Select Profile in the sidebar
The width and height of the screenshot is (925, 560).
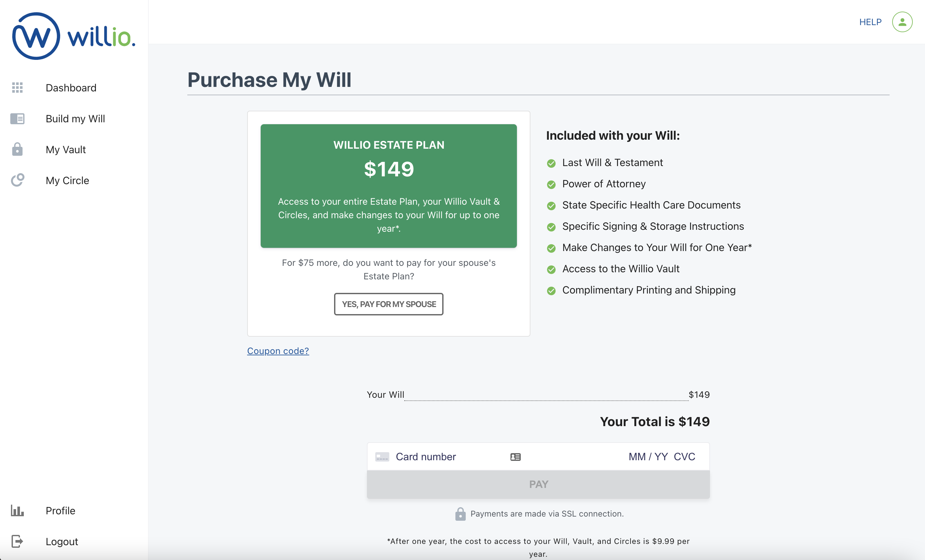click(x=61, y=510)
